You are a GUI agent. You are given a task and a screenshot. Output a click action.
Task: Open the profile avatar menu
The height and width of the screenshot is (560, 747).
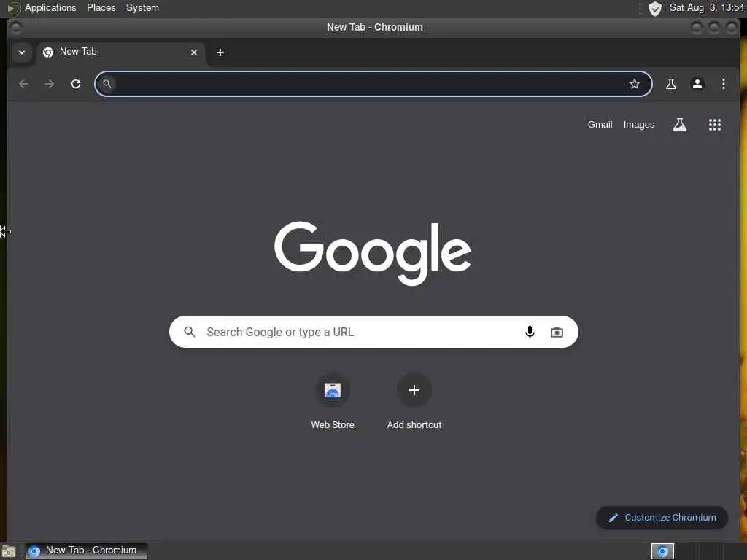(x=697, y=84)
